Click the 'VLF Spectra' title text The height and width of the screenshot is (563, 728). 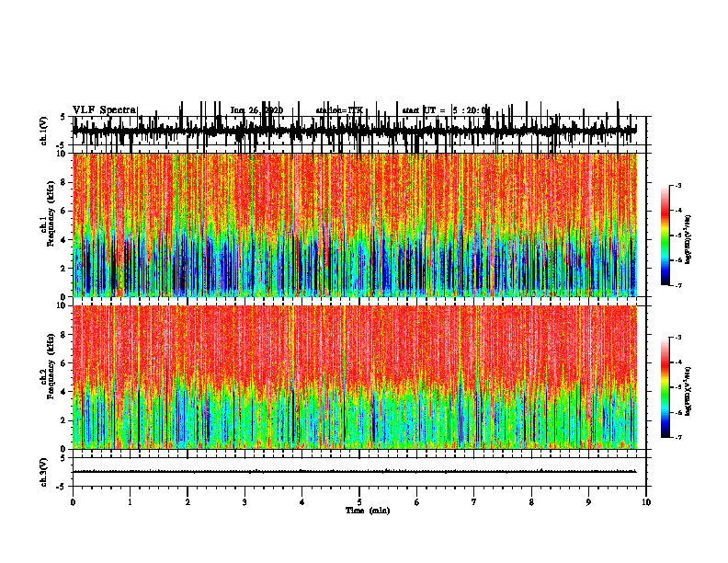tap(105, 110)
